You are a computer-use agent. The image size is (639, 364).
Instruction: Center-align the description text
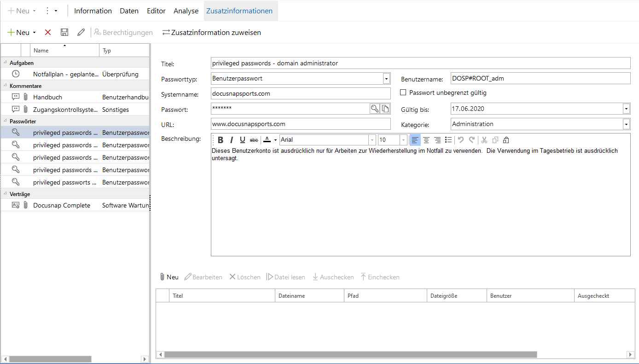pyautogui.click(x=426, y=140)
